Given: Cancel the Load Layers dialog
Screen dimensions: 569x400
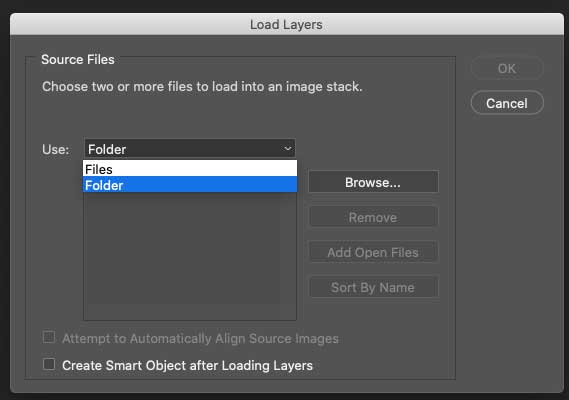Looking at the screenshot, I should pyautogui.click(x=507, y=103).
